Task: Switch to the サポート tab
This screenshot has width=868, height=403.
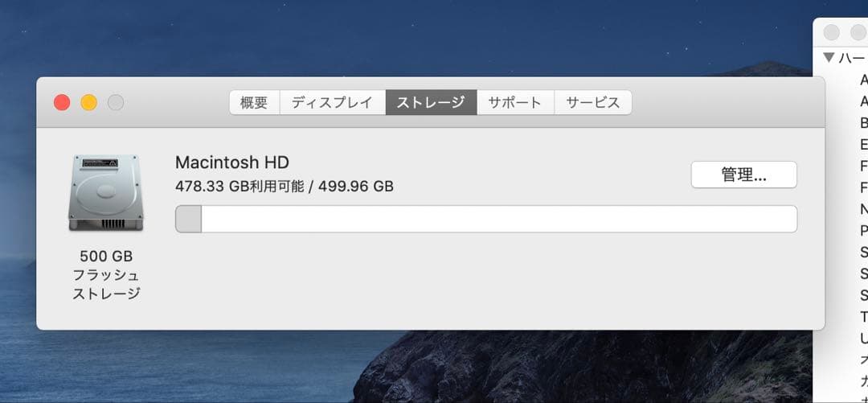Action: tap(515, 102)
